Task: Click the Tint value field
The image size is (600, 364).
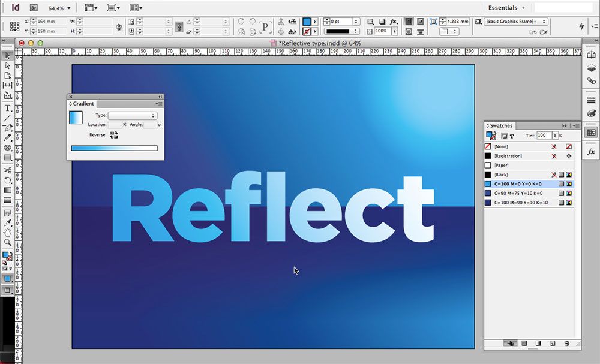Action: (544, 136)
